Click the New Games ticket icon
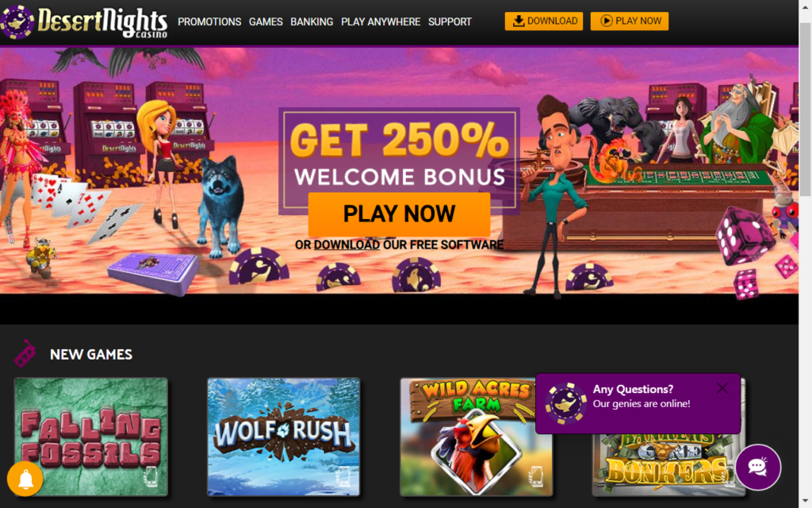Image resolution: width=812 pixels, height=508 pixels. 25,353
